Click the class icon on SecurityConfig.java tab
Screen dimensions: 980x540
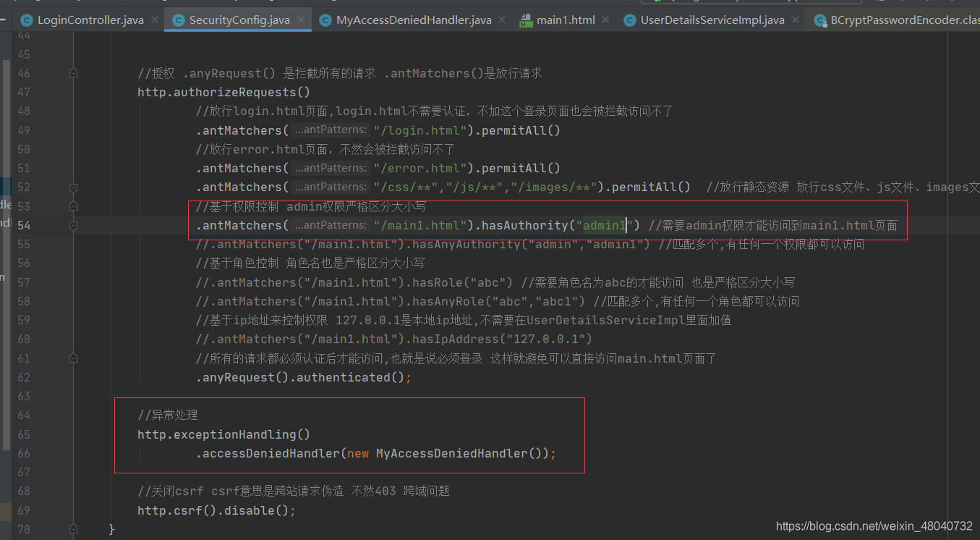(x=179, y=20)
